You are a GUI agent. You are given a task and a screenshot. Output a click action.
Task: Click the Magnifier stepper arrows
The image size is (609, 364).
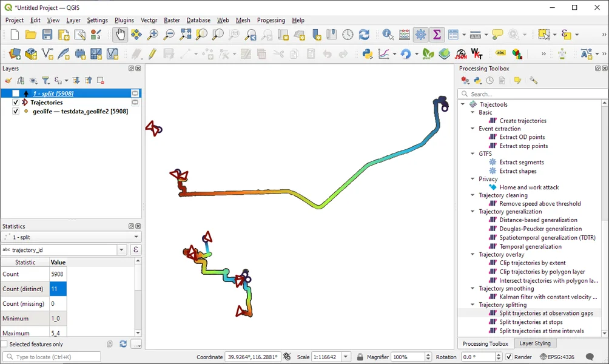click(x=428, y=357)
